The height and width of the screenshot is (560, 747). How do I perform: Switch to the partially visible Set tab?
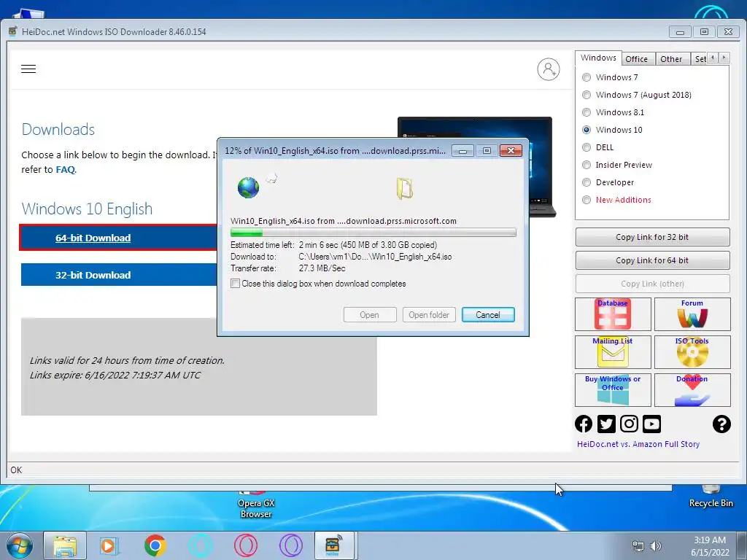pos(700,59)
